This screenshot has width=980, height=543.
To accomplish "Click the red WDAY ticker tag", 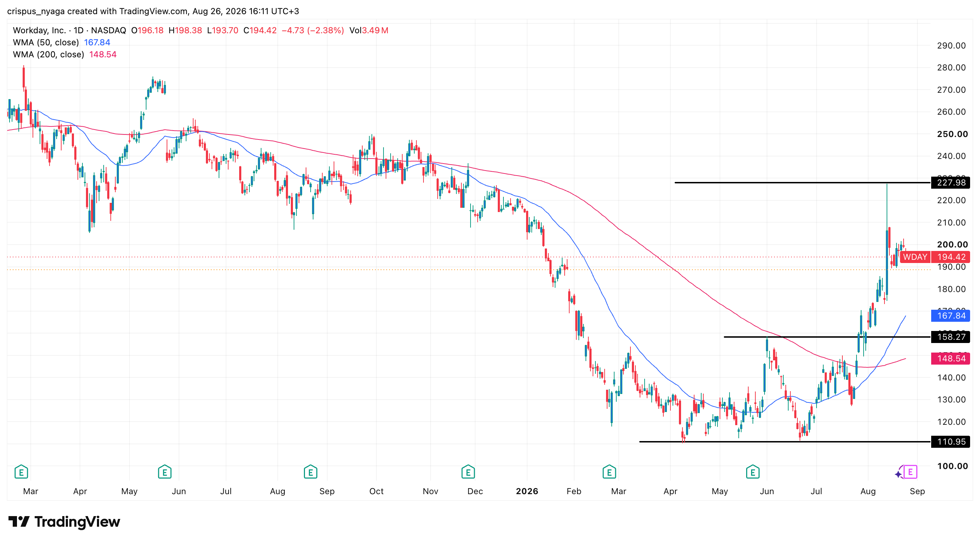I will pyautogui.click(x=915, y=257).
